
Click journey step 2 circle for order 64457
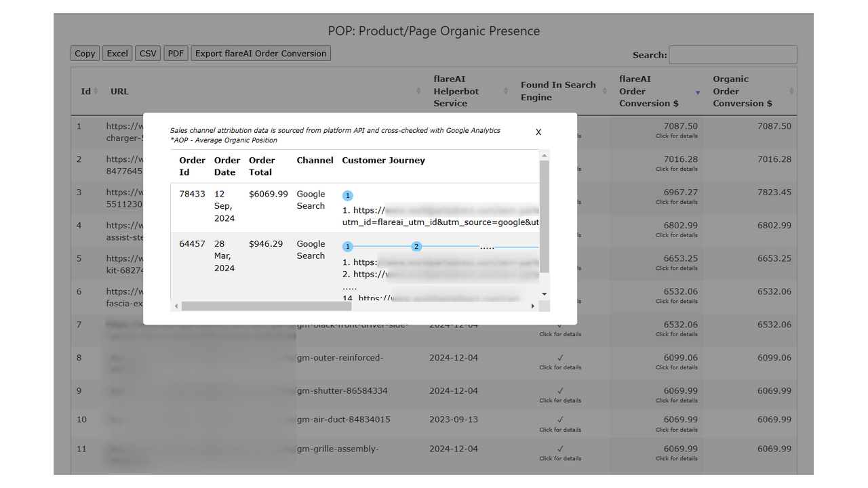417,247
